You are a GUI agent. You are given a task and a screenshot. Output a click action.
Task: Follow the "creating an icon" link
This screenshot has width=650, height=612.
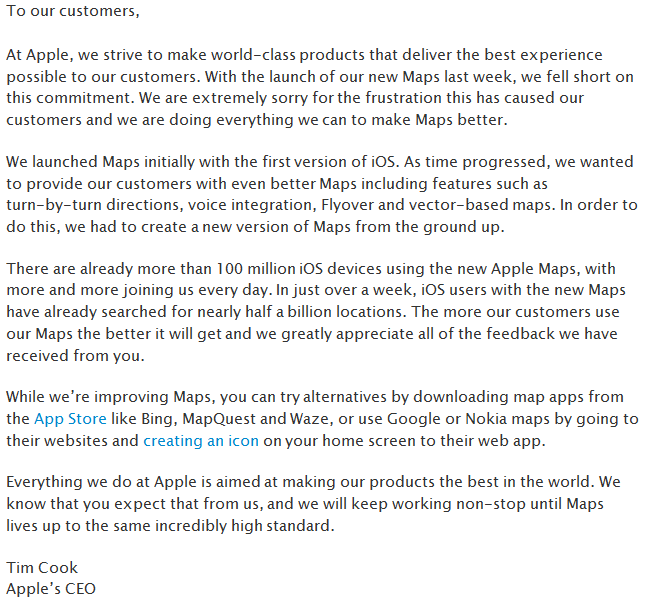point(201,439)
